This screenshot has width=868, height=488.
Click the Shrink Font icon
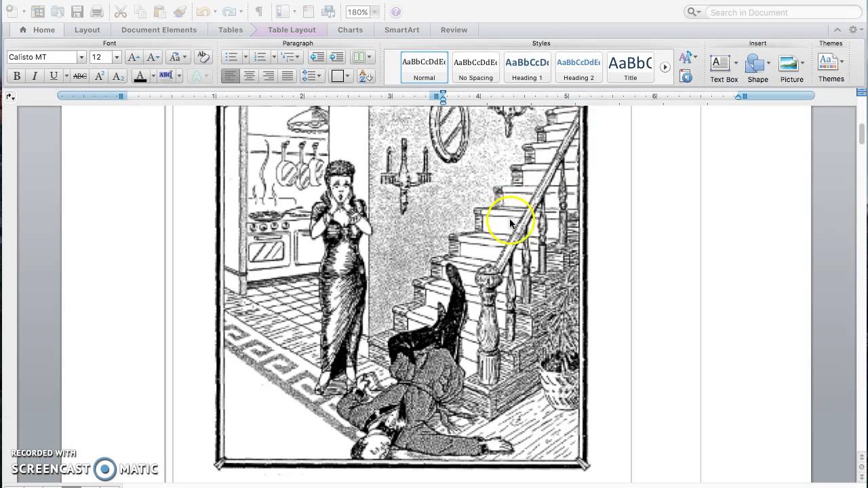[153, 57]
